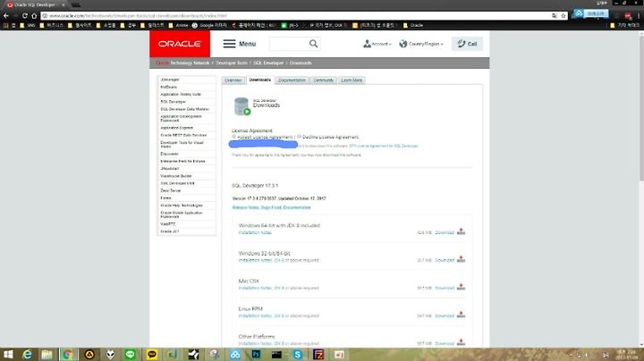Open Google 이미지 bookmark
Image resolution: width=644 pixels, height=361 pixels.
coord(209,25)
